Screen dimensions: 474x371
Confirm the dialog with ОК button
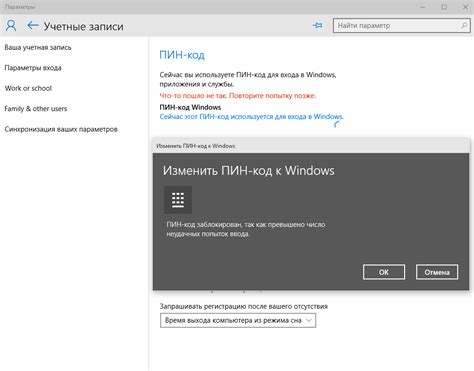384,272
